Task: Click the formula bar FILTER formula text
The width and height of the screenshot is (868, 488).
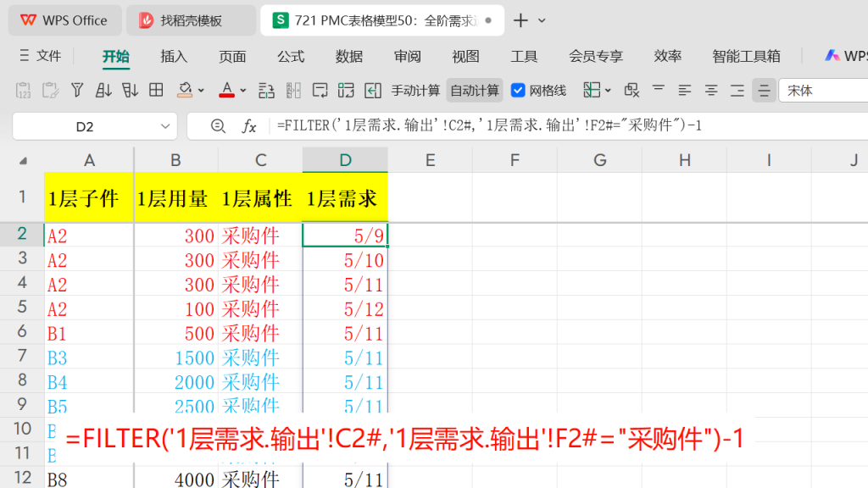Action: (489, 125)
